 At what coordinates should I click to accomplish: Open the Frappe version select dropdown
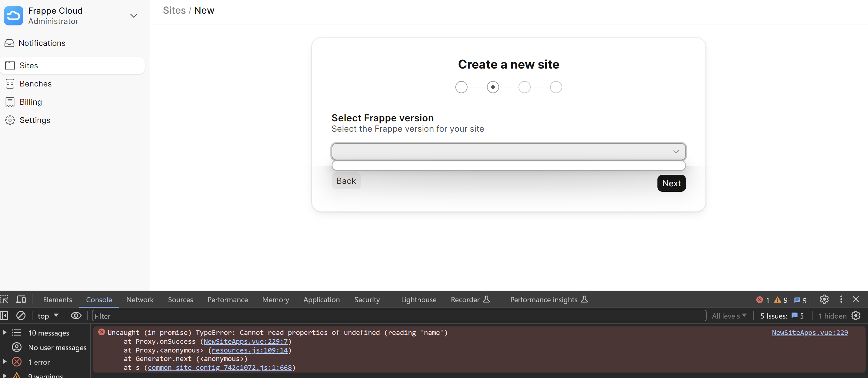coord(508,152)
